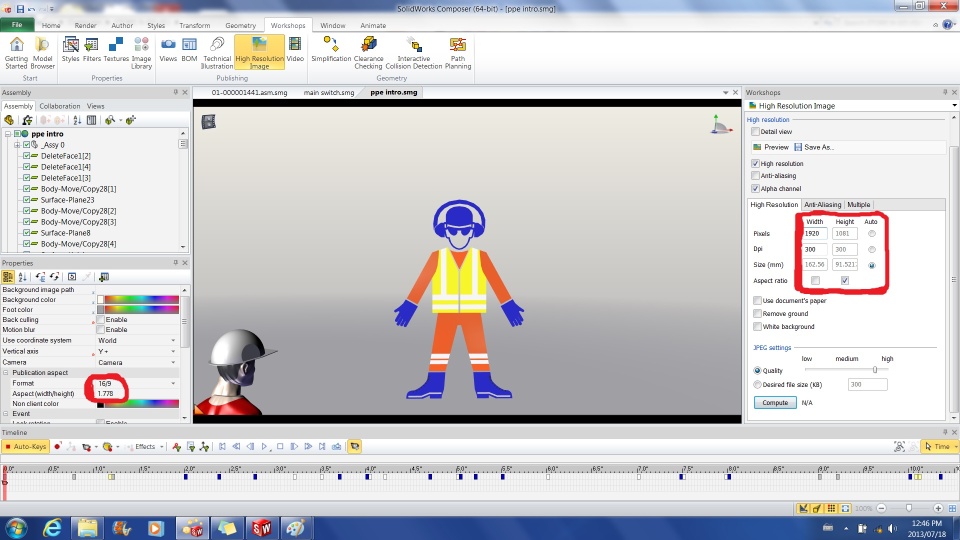960x540 pixels.
Task: Open SolidWorks from the taskbar
Action: [x=261, y=528]
